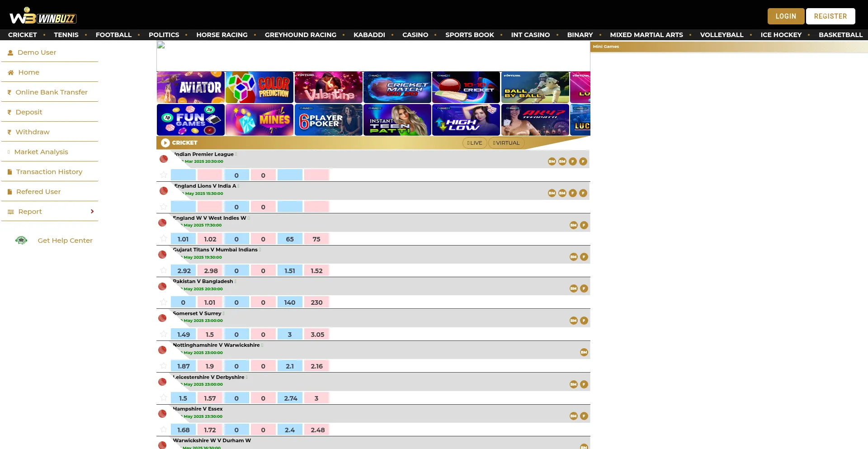Open the High Low game thumbnail
Image resolution: width=868 pixels, height=449 pixels.
466,120
